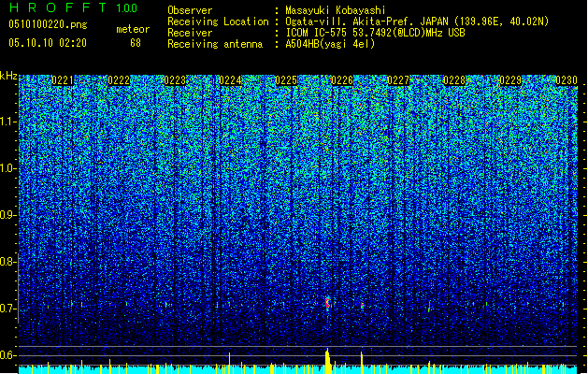Image resolution: width=588 pixels, height=374 pixels.
Task: Click the strong red meteor echo near 0226
Action: tap(328, 303)
